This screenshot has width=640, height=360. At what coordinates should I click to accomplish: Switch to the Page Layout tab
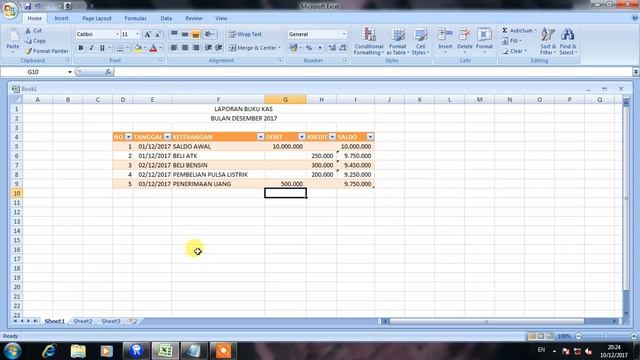click(x=97, y=18)
